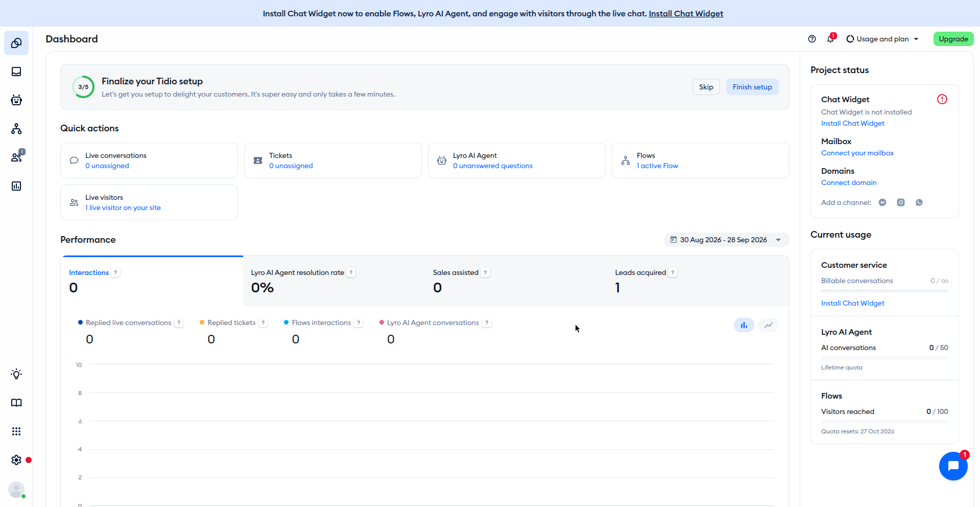Image resolution: width=980 pixels, height=507 pixels.
Task: Open the Tickets quick action card
Action: point(333,160)
